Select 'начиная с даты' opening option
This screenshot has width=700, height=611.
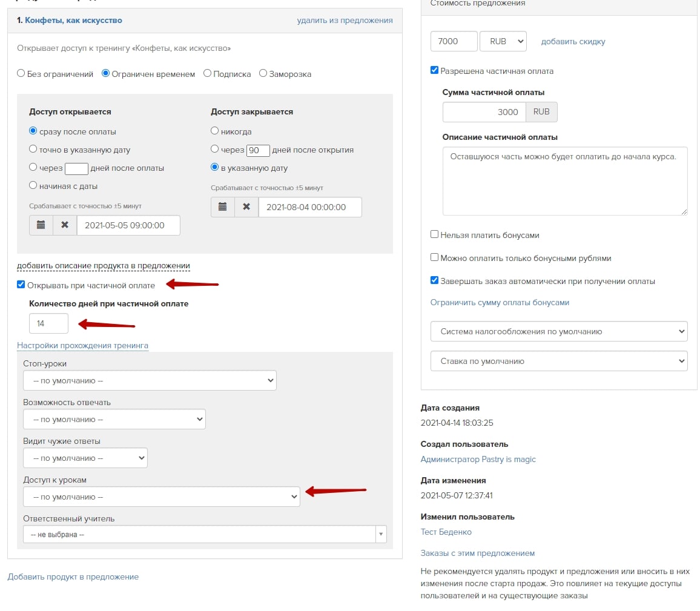pyautogui.click(x=33, y=185)
